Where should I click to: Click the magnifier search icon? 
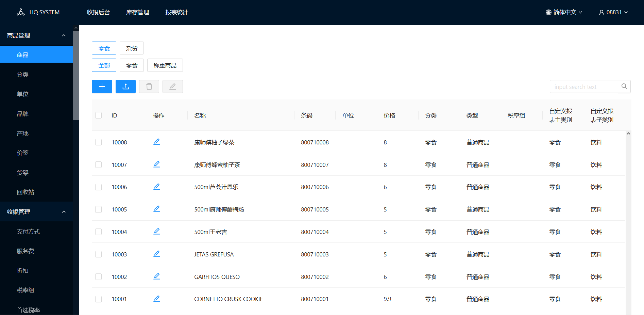click(x=624, y=86)
